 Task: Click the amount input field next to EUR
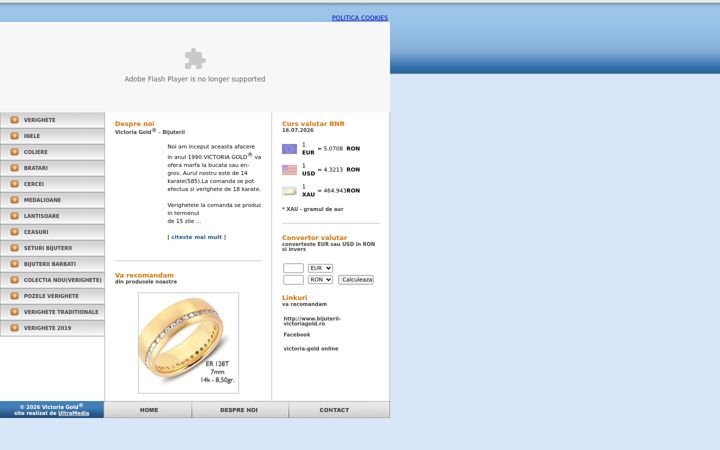(293, 268)
